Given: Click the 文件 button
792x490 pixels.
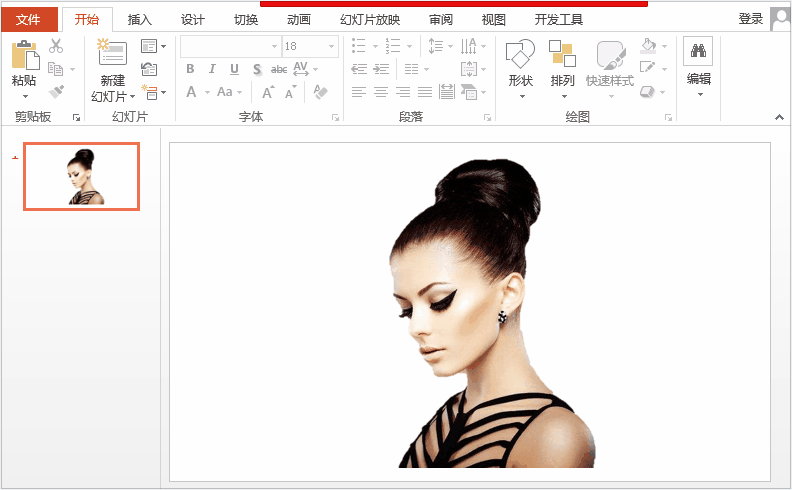Looking at the screenshot, I should click(28, 20).
